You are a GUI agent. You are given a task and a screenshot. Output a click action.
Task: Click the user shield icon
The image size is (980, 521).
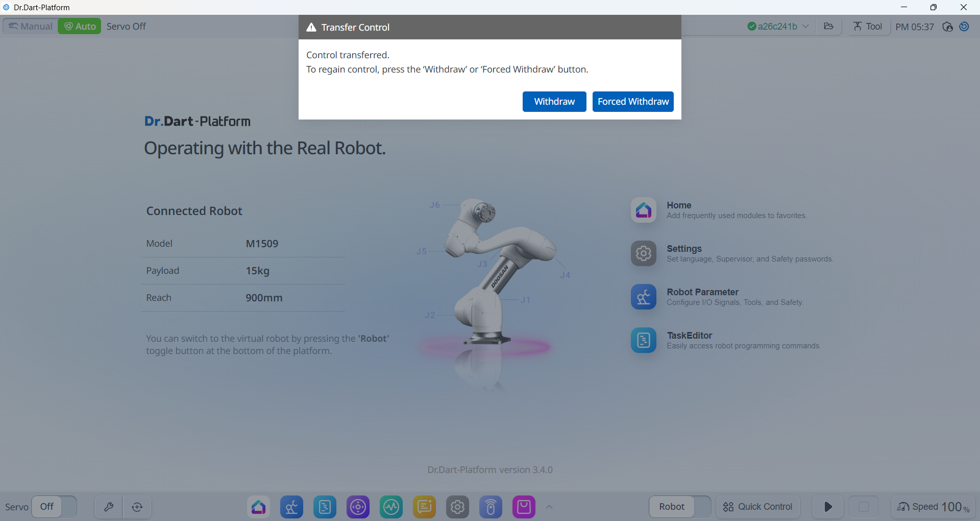point(947,27)
